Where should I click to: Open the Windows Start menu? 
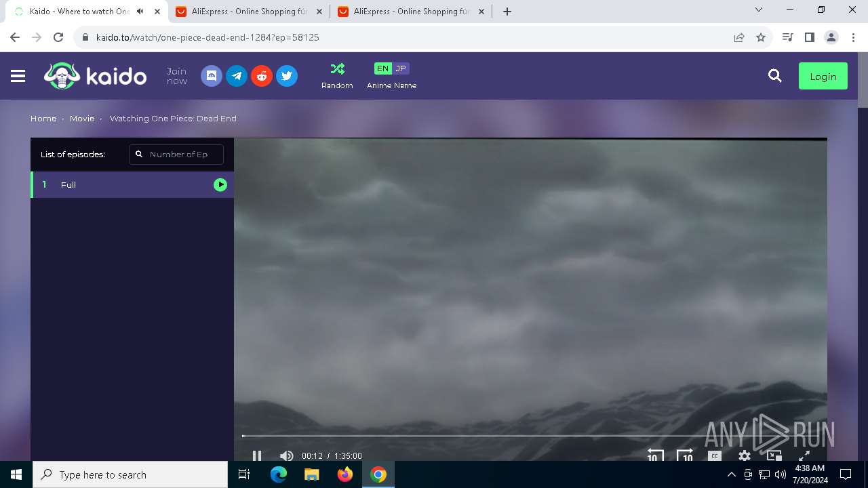click(x=16, y=474)
